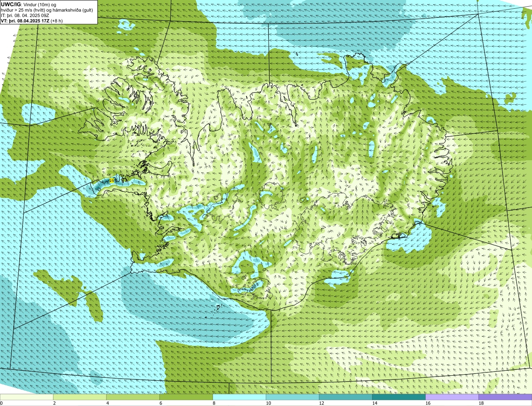This screenshot has width=532, height=406.
Task: Click the medium green 4–6 m/s legend swatch
Action: coord(133,397)
